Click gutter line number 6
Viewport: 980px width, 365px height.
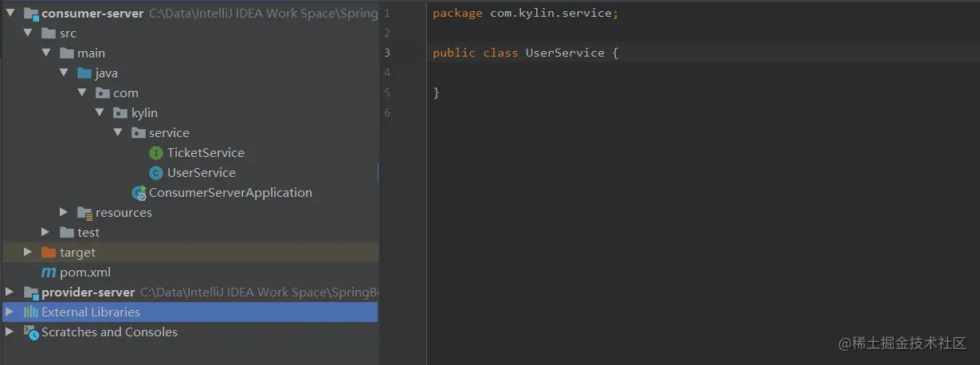coord(387,113)
